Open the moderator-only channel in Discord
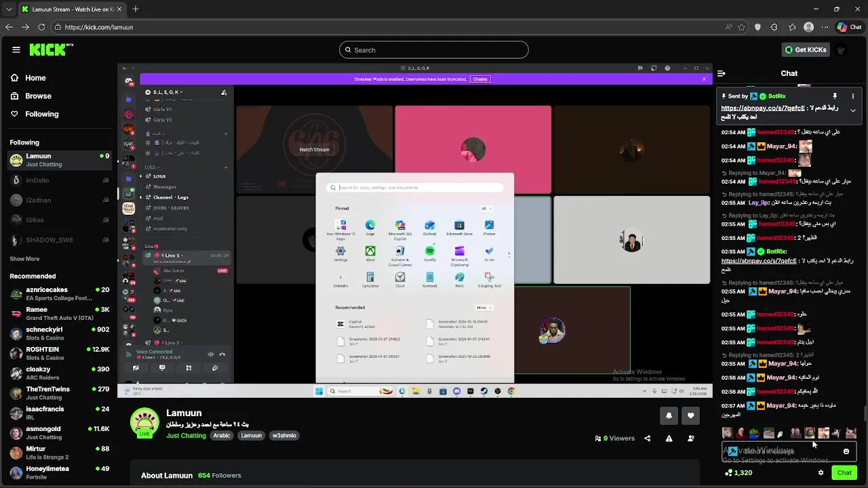868x488 pixels. [x=170, y=228]
